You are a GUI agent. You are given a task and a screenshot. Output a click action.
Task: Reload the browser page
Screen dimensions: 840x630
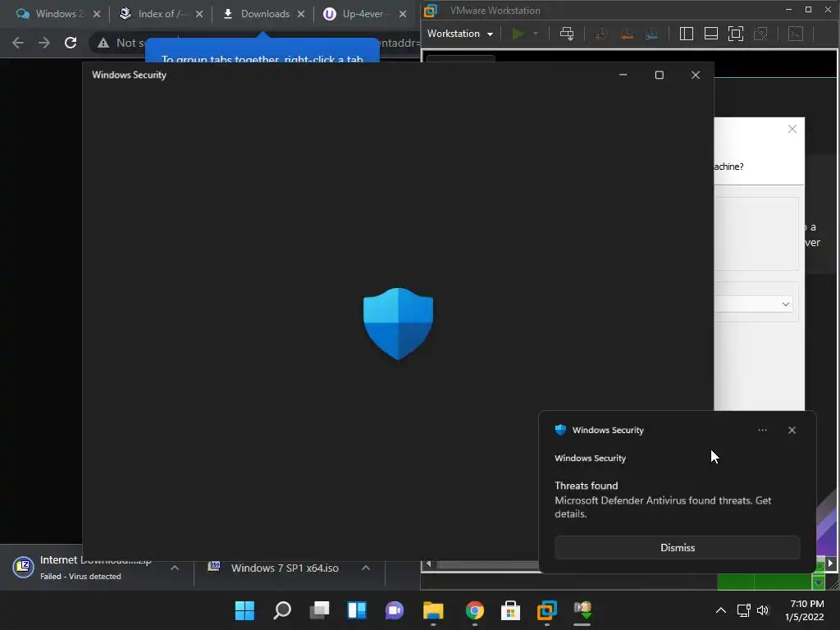point(71,43)
